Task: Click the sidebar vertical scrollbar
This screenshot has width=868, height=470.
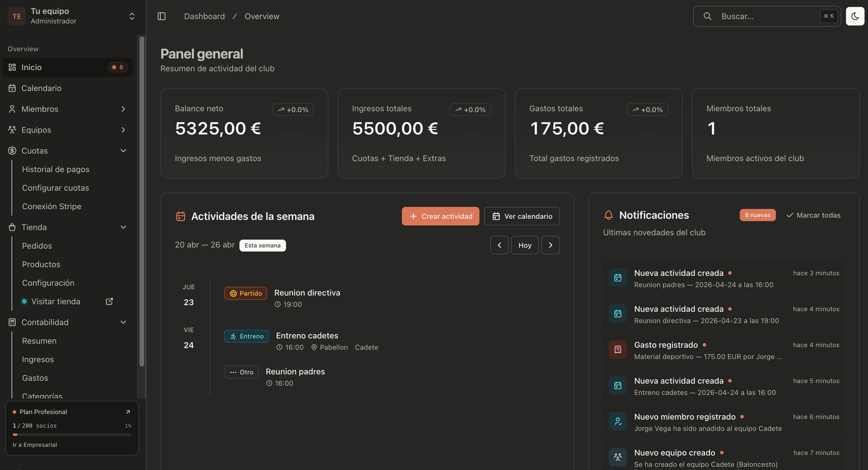Action: (x=142, y=201)
